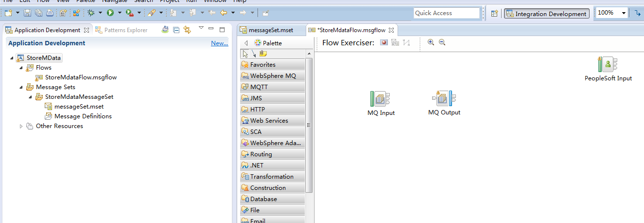The width and height of the screenshot is (644, 223).
Task: Select the Palette selection arrow tool
Action: coord(245,54)
